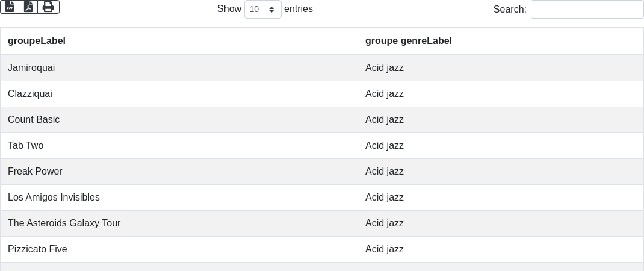
Task: Select the Jamiroquai row cell
Action: point(31,68)
